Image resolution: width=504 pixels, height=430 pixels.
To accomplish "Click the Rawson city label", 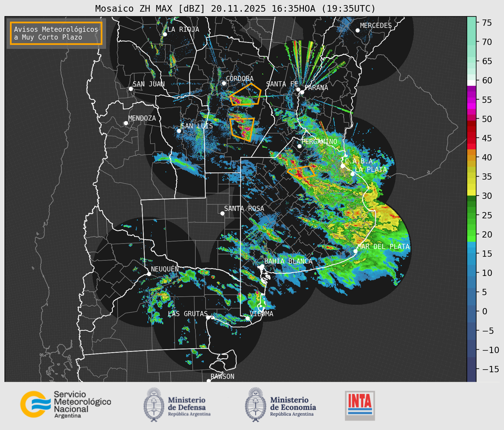I will click(222, 376).
